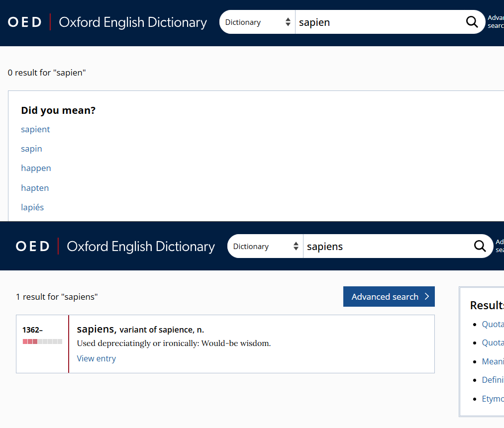Click the magnifier search icon beside "sapiens"

[x=480, y=246]
